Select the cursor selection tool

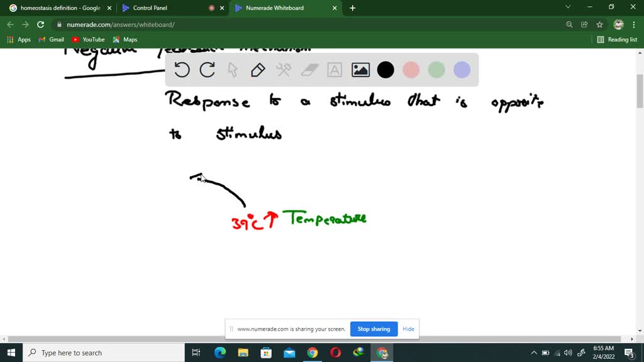click(x=233, y=70)
